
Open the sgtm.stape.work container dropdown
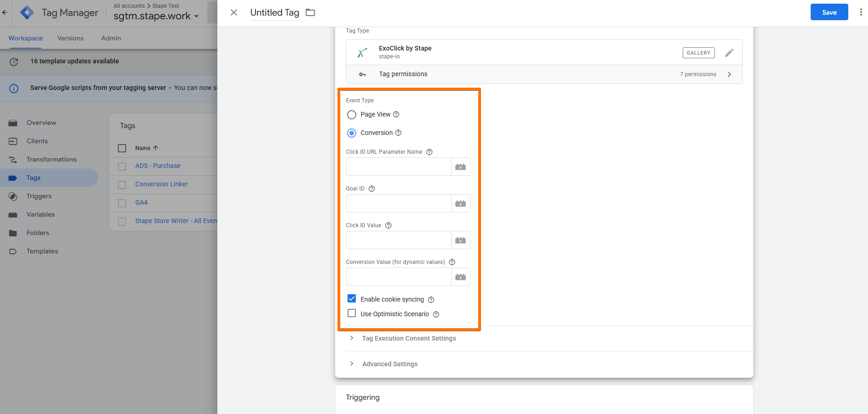[156, 16]
